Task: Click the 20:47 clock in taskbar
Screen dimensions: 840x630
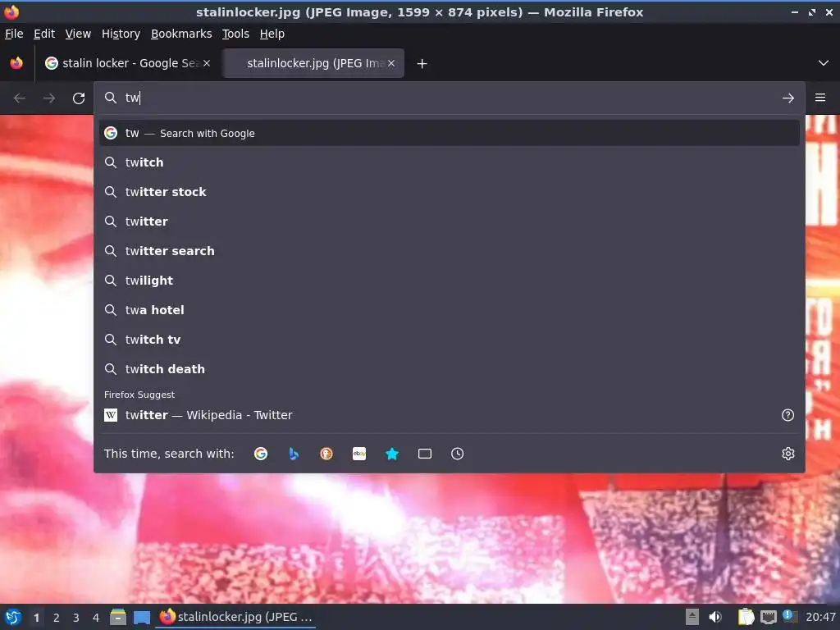Action: (x=820, y=617)
